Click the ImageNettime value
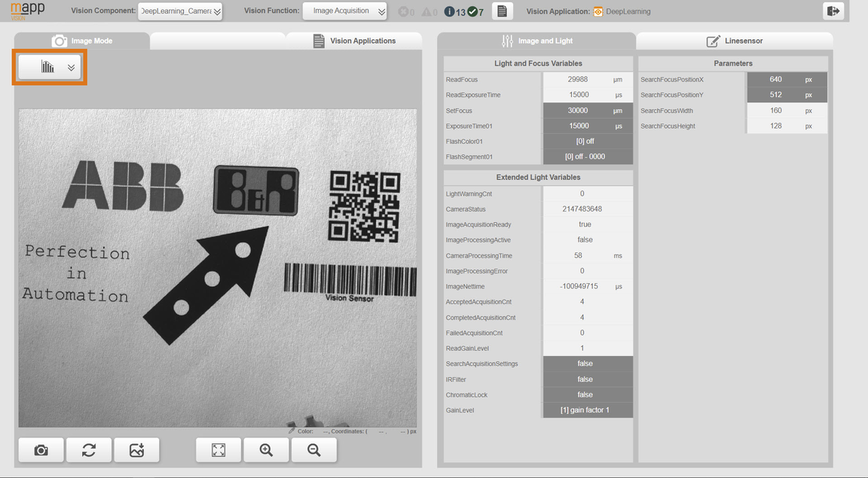 (588, 287)
